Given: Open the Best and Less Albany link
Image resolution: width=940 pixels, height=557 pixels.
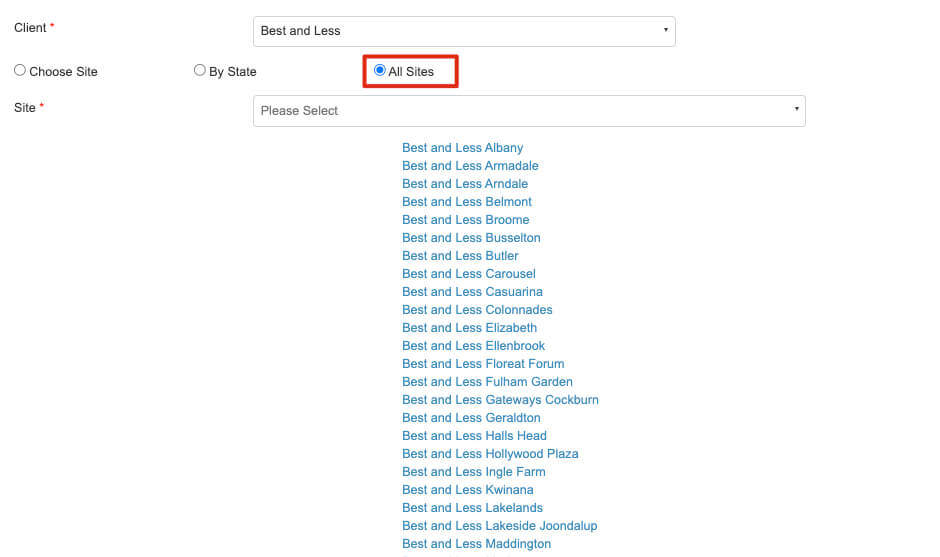Looking at the screenshot, I should (x=462, y=147).
